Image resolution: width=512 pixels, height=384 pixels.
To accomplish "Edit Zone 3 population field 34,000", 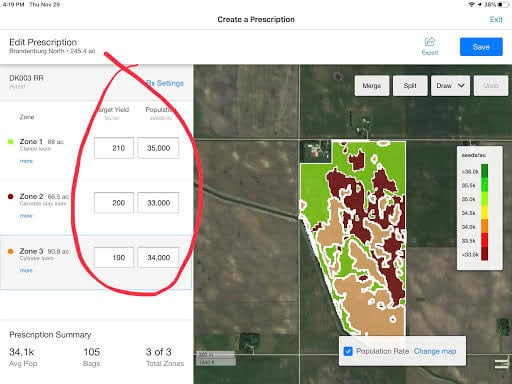I will coord(158,257).
